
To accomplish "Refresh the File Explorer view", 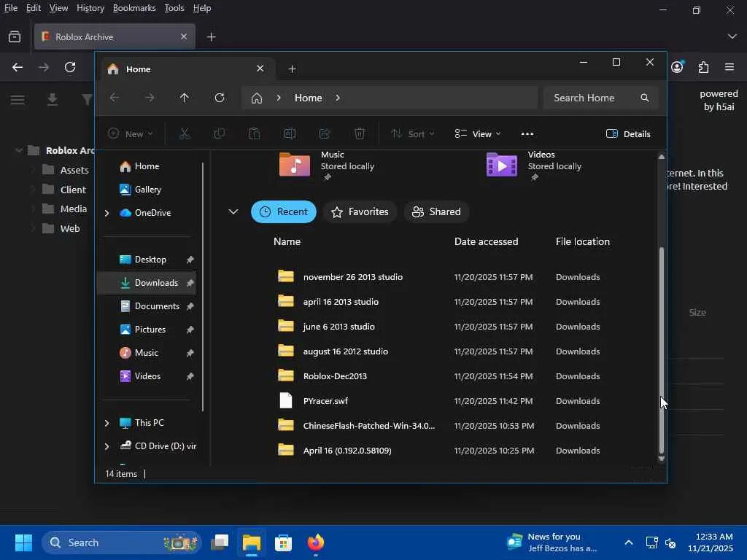I will coord(219,98).
